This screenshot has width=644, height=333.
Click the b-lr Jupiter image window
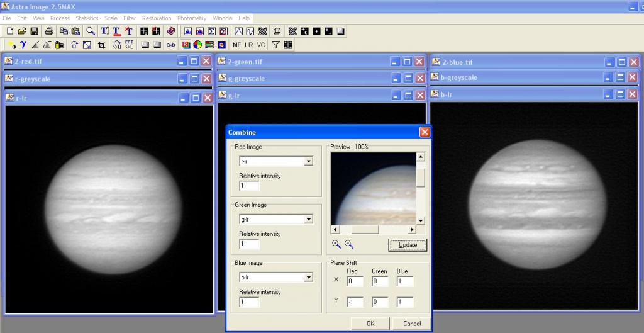tap(534, 205)
